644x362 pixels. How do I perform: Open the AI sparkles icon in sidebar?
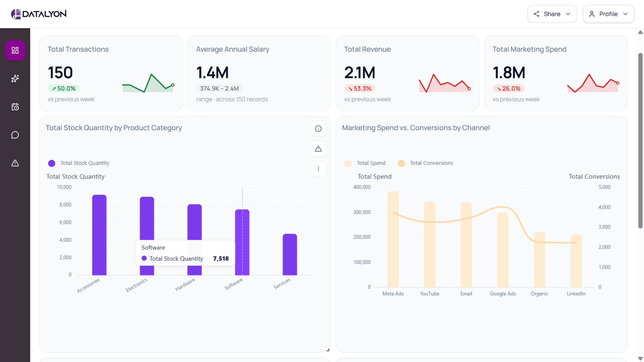tap(15, 79)
